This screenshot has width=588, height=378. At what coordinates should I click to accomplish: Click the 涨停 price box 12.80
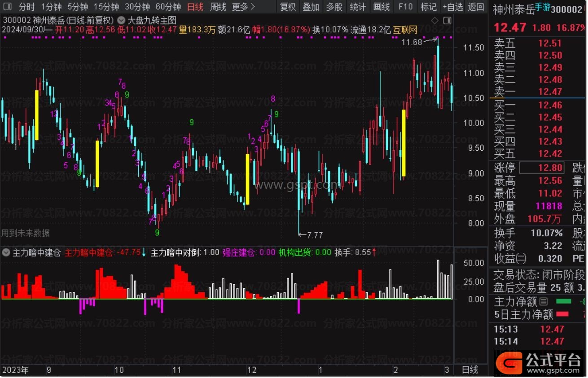pos(542,168)
